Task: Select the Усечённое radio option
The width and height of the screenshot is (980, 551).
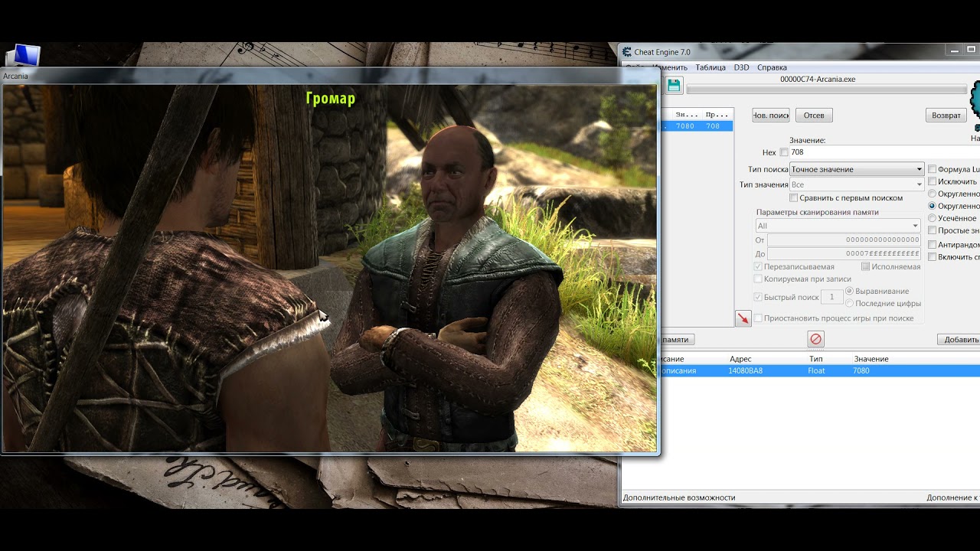Action: [932, 218]
